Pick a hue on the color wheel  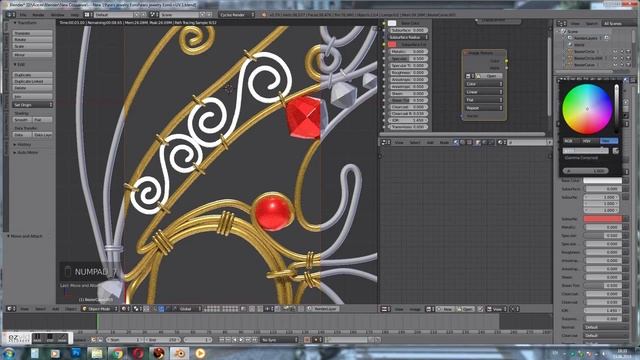point(587,109)
